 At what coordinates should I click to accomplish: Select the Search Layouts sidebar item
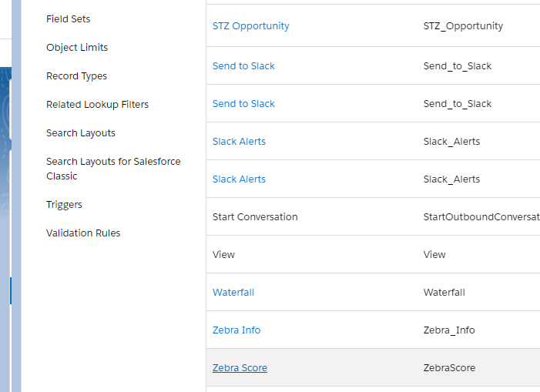tap(81, 133)
